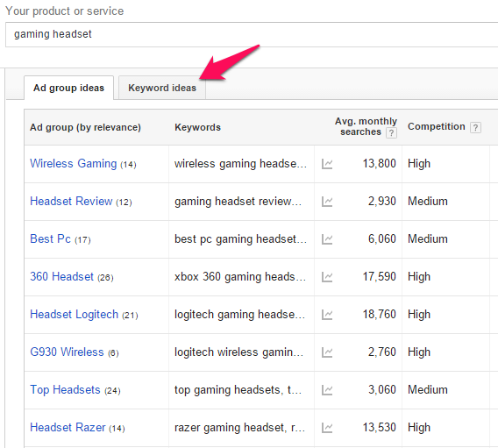The height and width of the screenshot is (448, 498).
Task: Open the G930 Wireless ad group
Action: coord(67,352)
